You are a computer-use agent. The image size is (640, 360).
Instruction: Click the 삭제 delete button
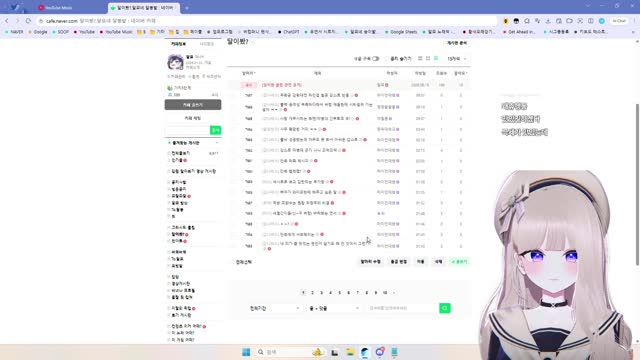click(x=438, y=262)
